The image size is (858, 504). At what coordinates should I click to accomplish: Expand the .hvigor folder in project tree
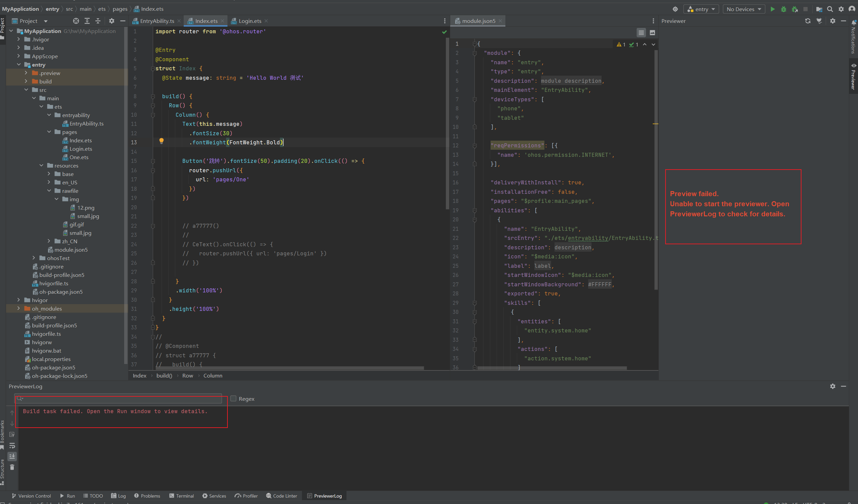click(19, 39)
